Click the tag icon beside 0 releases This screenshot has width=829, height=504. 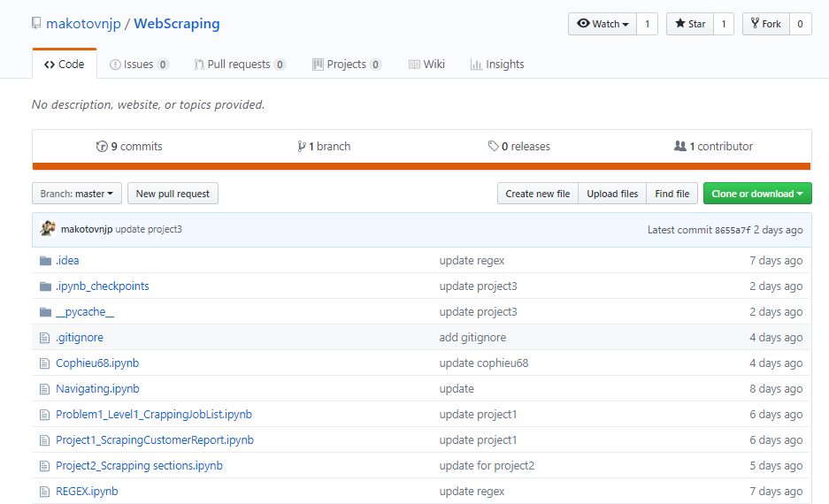click(x=494, y=146)
